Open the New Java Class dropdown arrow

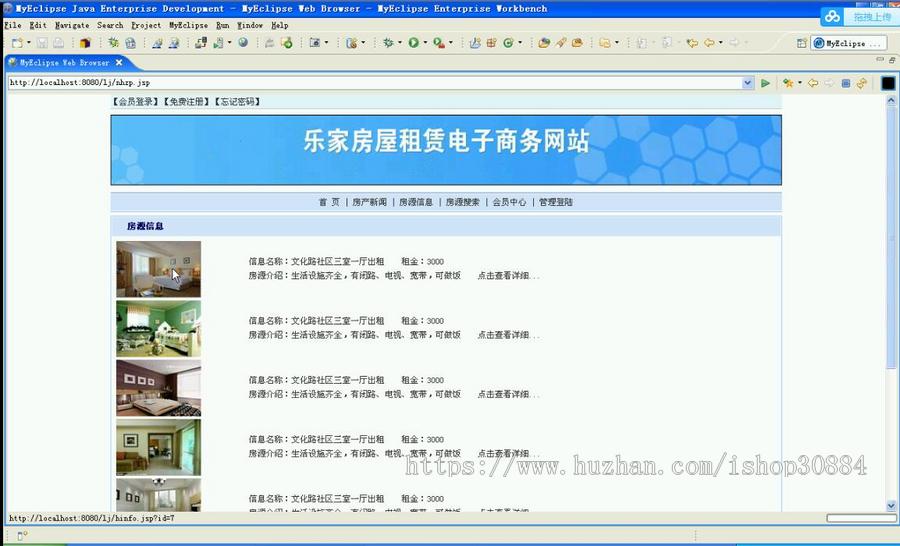coord(520,43)
